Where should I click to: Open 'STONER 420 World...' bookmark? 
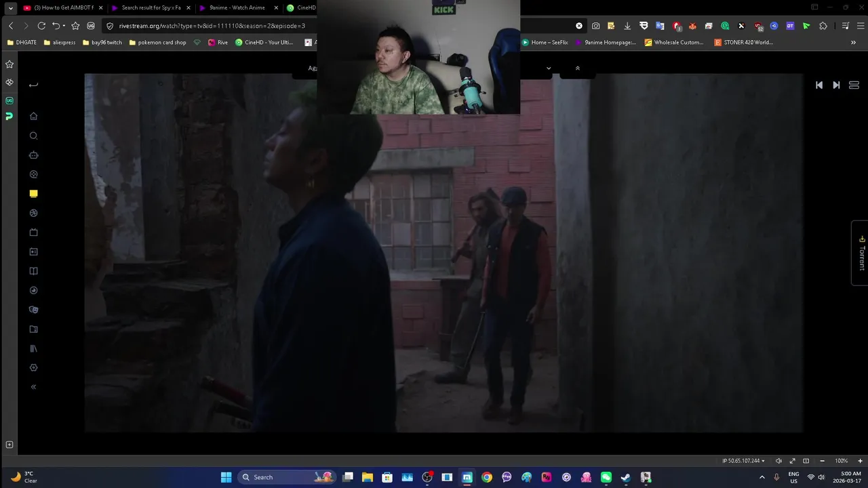point(743,42)
